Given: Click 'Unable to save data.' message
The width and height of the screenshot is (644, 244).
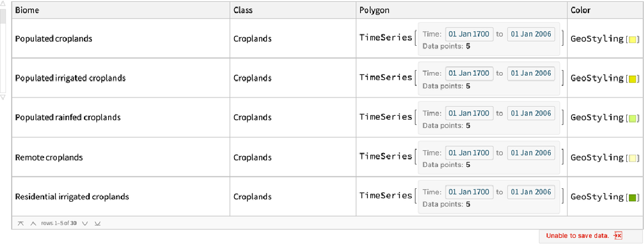Looking at the screenshot, I should pyautogui.click(x=577, y=236).
